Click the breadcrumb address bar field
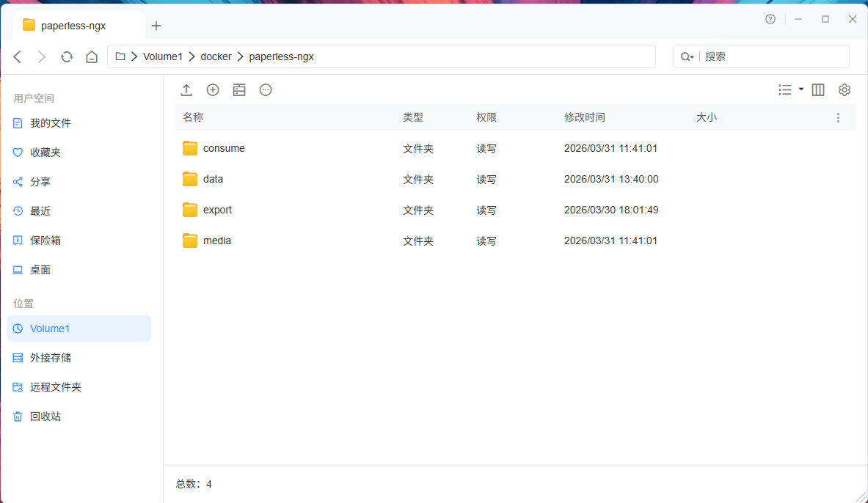Image resolution: width=868 pixels, height=503 pixels. tap(382, 56)
